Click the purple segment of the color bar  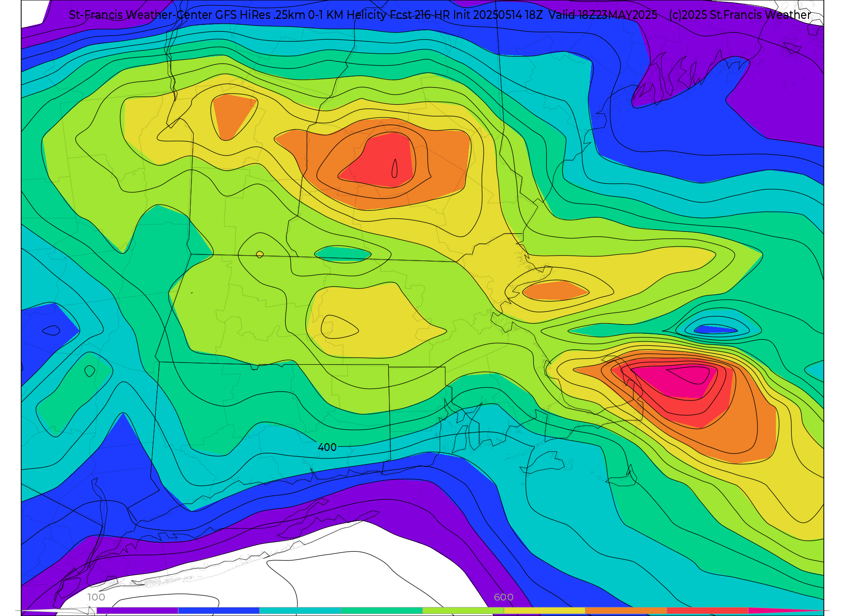click(137, 610)
